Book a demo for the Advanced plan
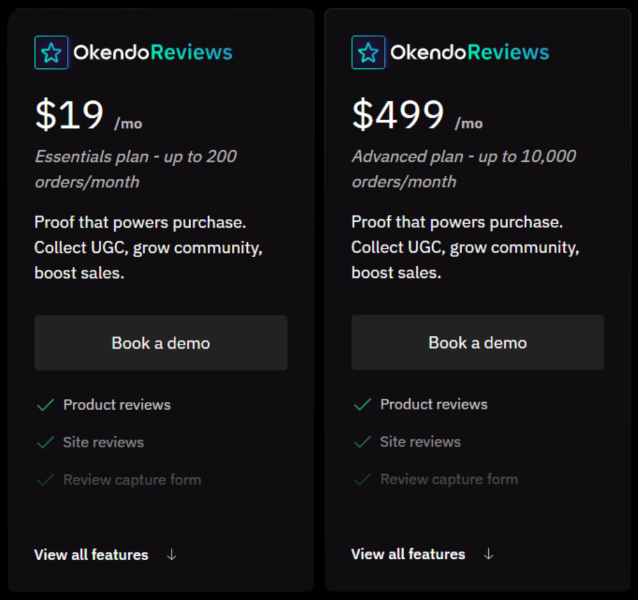 tap(477, 343)
